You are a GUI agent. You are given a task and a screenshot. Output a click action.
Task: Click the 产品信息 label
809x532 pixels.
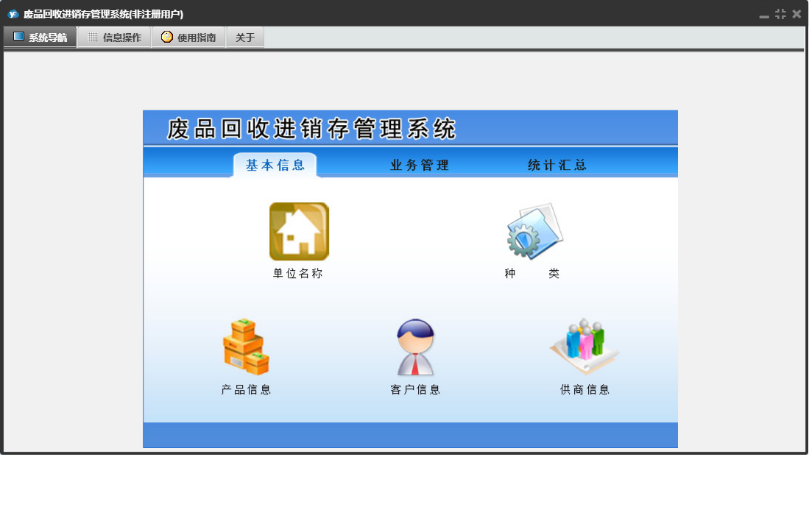[x=246, y=390]
